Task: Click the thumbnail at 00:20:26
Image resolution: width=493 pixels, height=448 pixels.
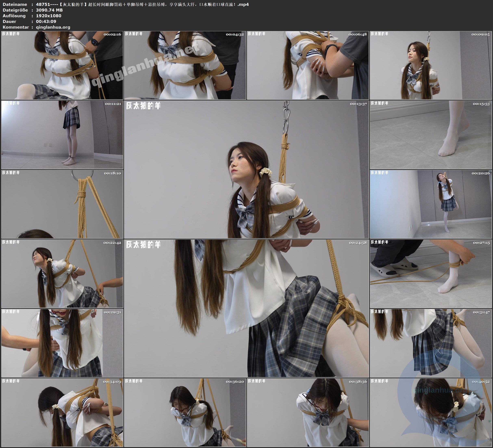Action: [x=431, y=204]
